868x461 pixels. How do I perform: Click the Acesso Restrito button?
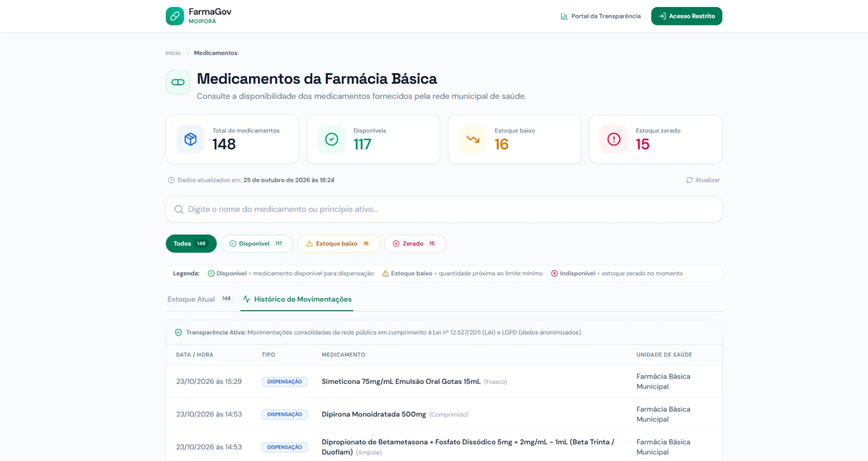coord(686,16)
